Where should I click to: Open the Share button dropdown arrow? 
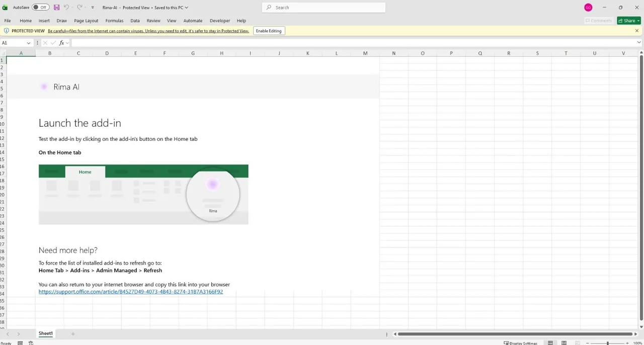tap(638, 21)
